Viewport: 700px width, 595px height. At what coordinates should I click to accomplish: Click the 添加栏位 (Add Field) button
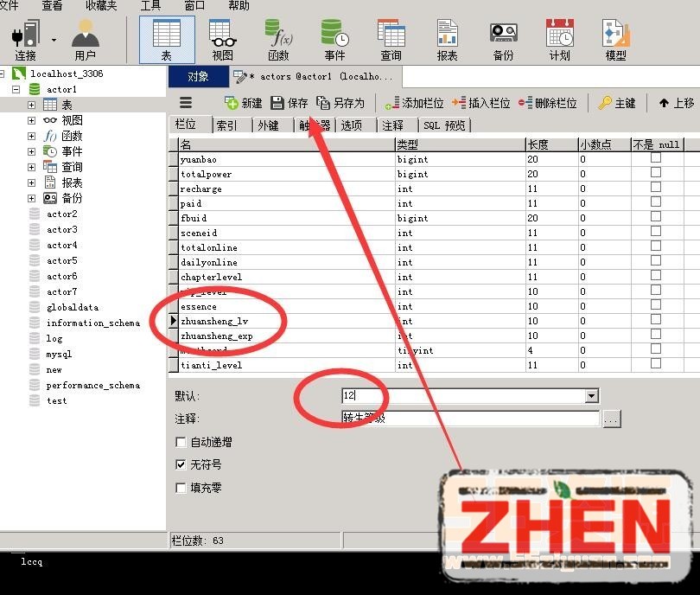[x=415, y=103]
